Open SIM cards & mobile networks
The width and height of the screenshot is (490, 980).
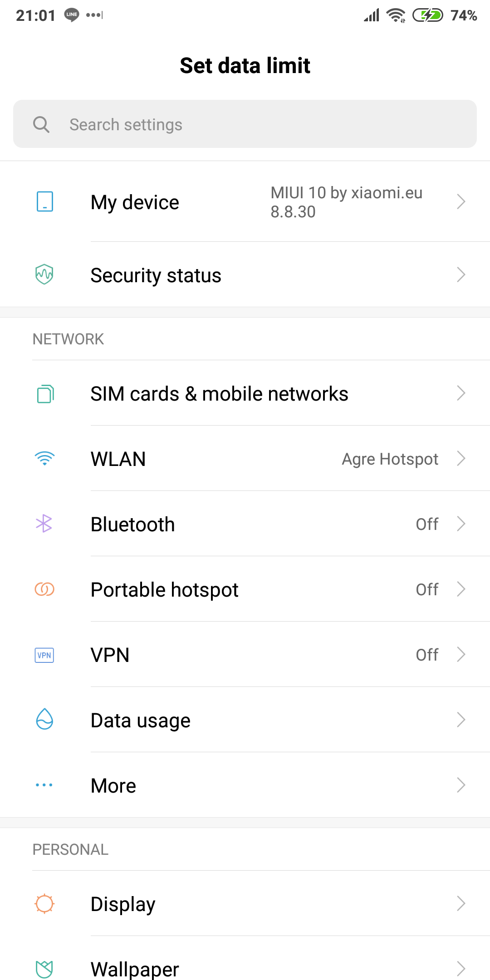219,394
